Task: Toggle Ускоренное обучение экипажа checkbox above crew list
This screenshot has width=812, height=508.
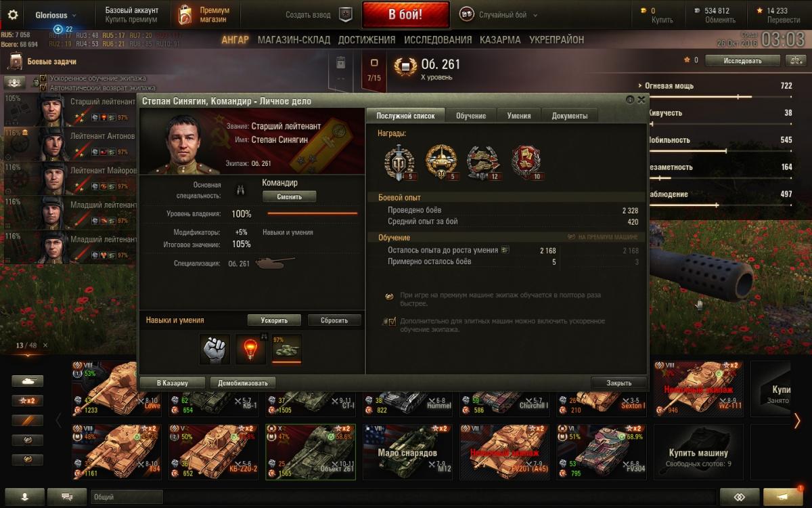Action: (x=43, y=79)
